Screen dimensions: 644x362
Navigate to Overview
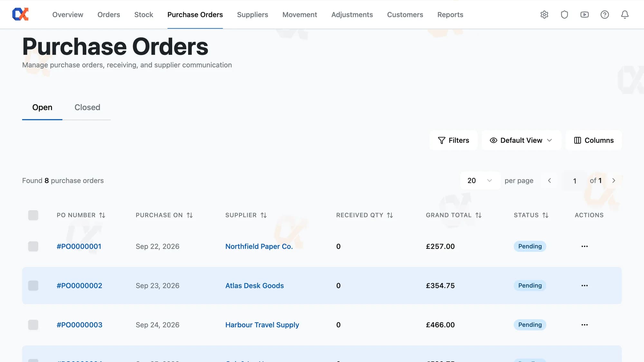[x=68, y=14]
